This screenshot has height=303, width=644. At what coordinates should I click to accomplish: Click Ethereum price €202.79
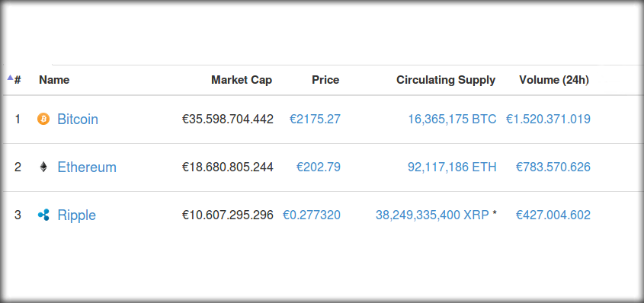pyautogui.click(x=319, y=167)
